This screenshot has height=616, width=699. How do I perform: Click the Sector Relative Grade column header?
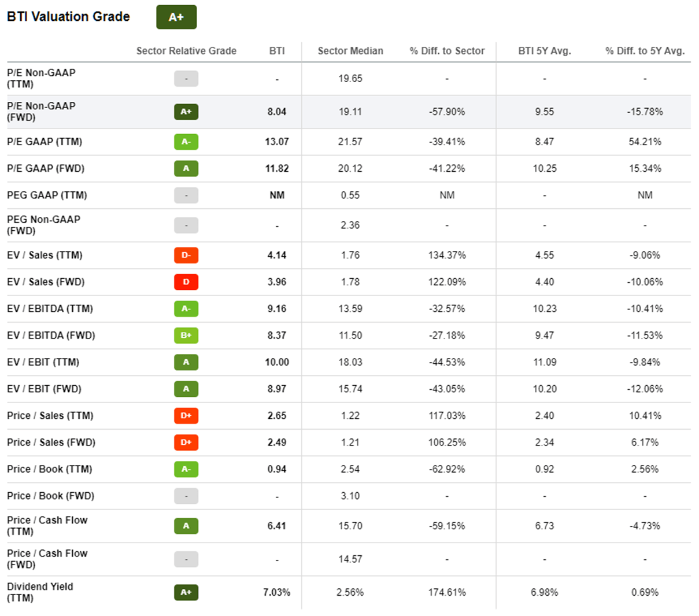186,51
